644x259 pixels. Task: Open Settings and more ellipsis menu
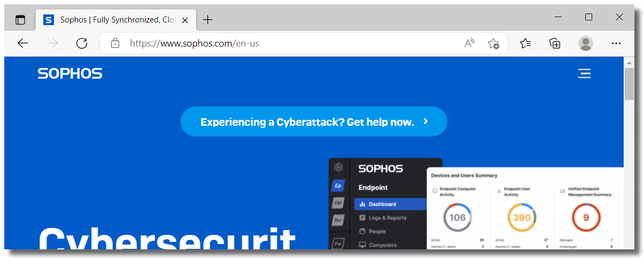[616, 43]
